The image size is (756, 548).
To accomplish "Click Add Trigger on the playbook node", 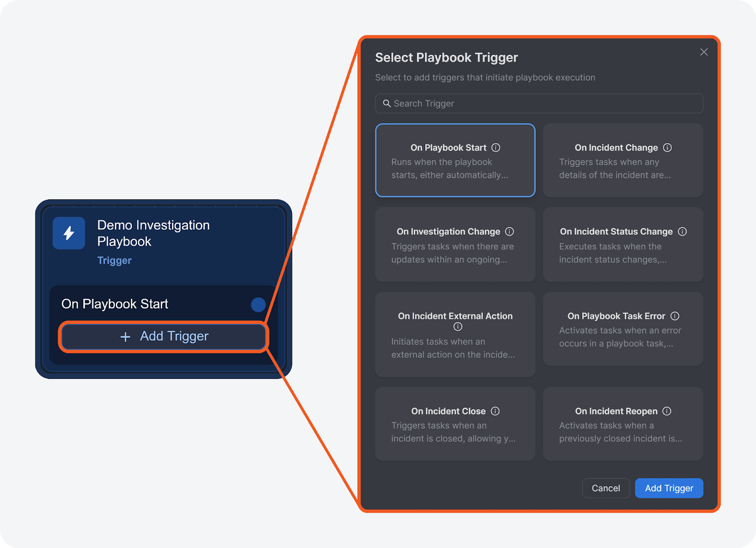I will (x=164, y=336).
